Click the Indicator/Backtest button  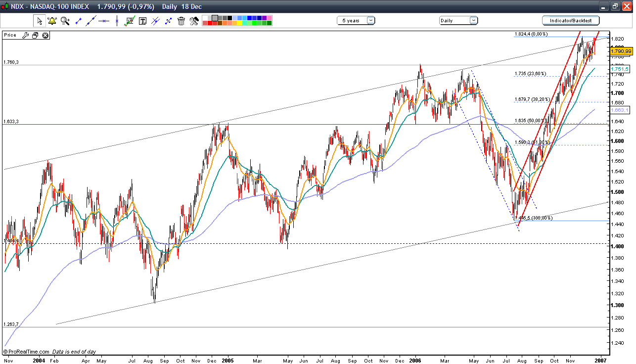pyautogui.click(x=571, y=20)
